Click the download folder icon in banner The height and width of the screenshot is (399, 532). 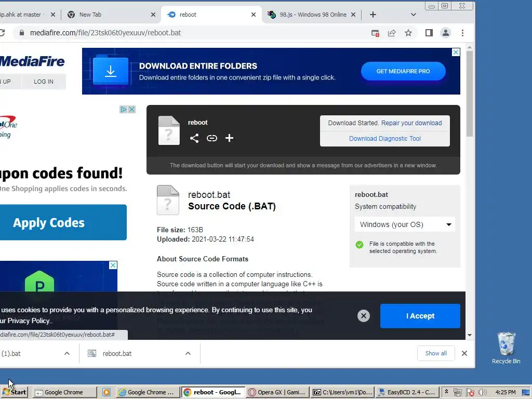111,71
